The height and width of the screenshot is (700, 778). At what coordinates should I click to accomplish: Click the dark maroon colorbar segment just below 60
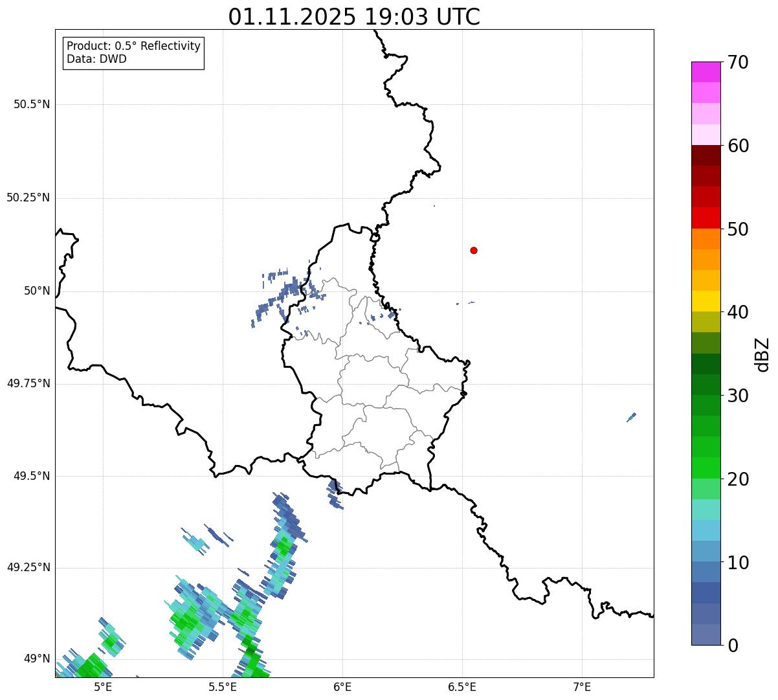tap(706, 155)
